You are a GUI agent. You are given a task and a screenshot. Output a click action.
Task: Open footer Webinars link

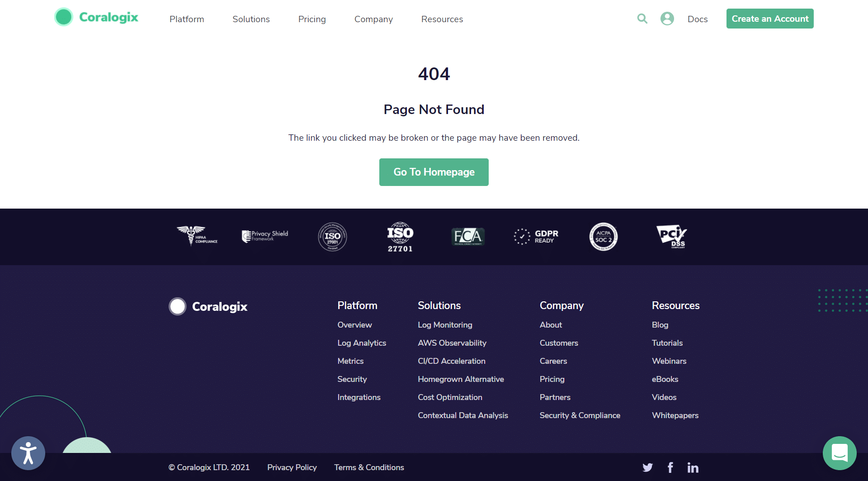pyautogui.click(x=669, y=361)
